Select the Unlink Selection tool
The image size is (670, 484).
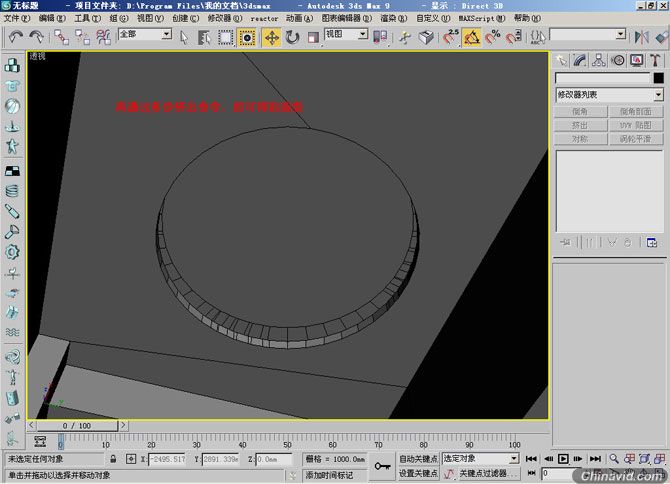[x=82, y=38]
